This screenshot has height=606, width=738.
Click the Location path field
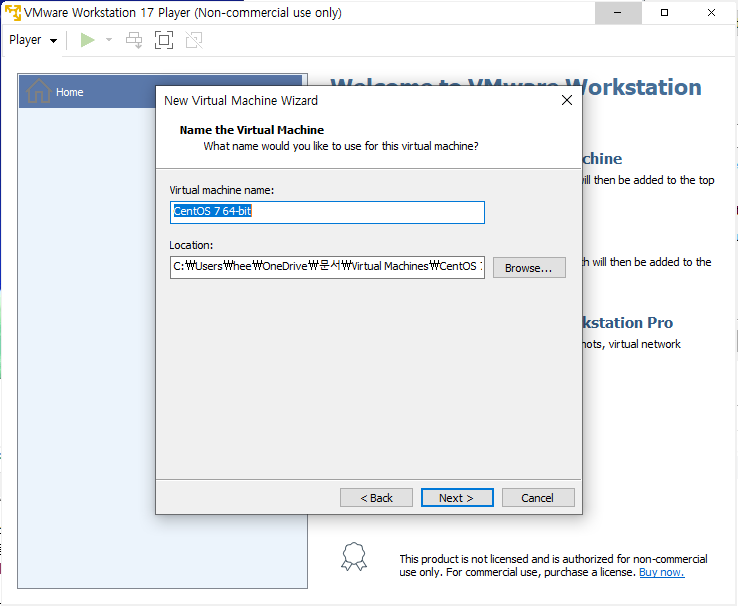point(327,267)
